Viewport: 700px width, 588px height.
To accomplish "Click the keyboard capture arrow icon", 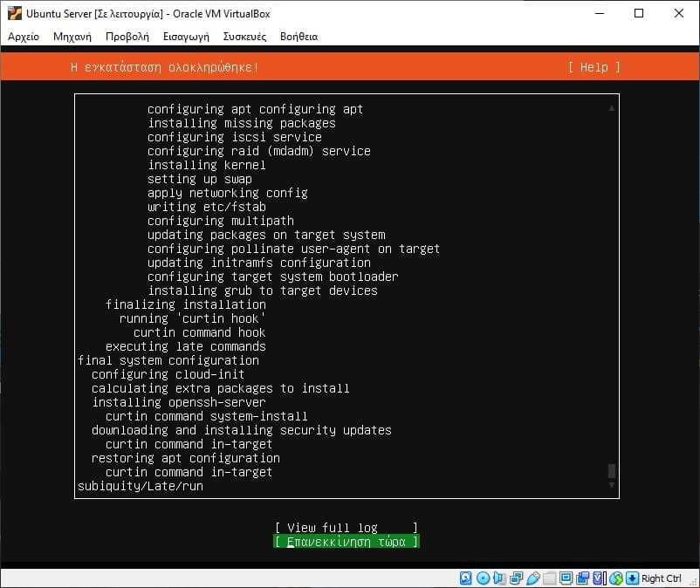I will pyautogui.click(x=632, y=578).
